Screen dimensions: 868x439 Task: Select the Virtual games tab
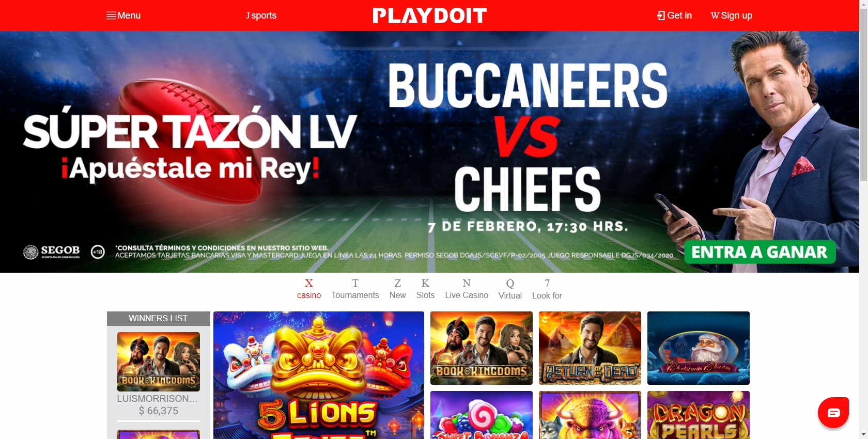coord(510,289)
